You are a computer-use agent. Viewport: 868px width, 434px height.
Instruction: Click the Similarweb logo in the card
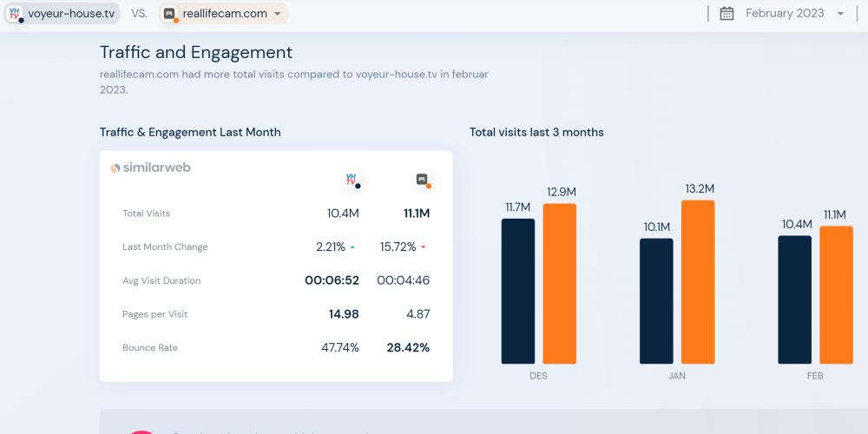pos(150,168)
